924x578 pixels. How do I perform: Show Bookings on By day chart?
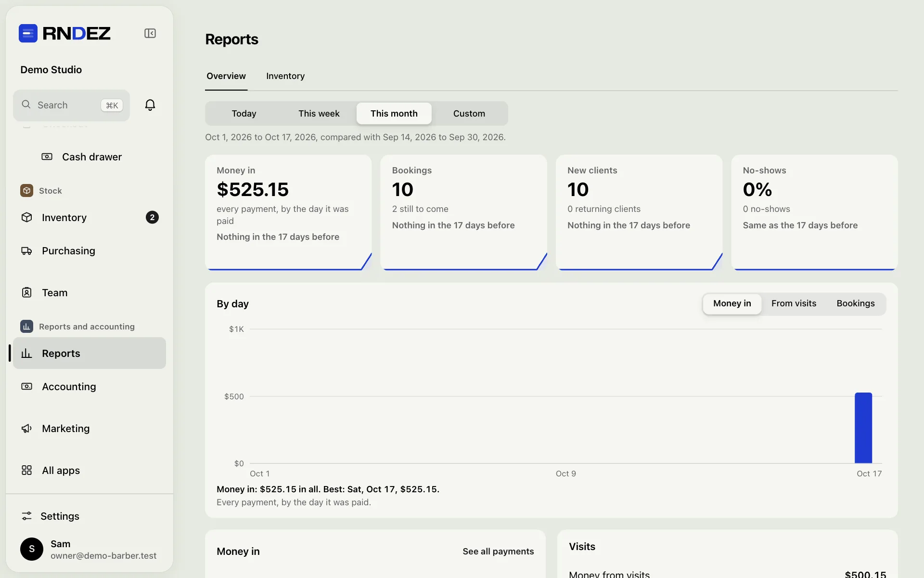pos(856,303)
